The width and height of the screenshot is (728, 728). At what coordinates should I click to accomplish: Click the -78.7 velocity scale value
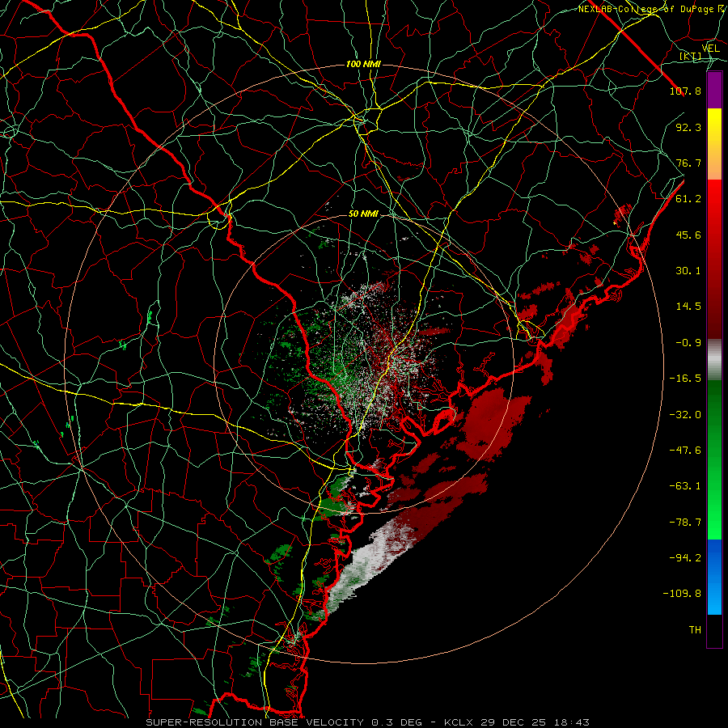686,523
